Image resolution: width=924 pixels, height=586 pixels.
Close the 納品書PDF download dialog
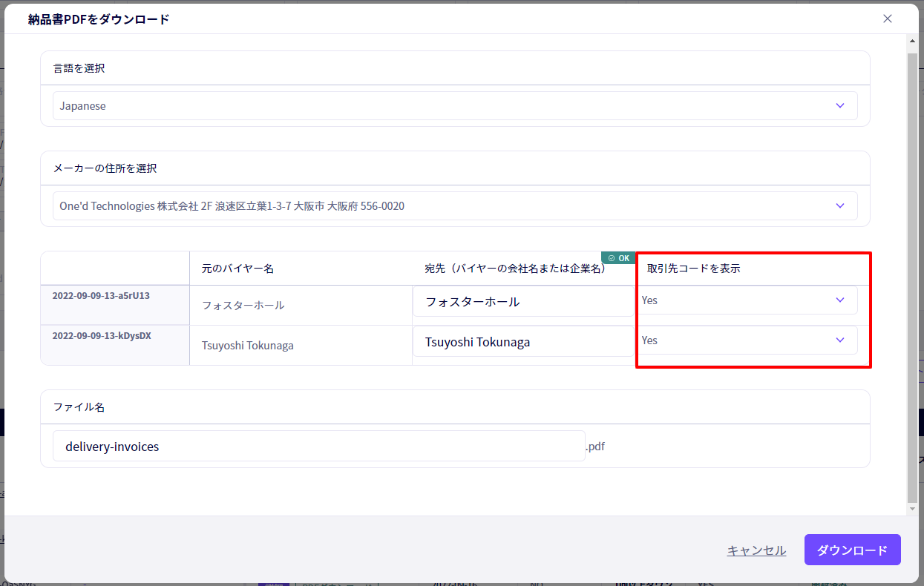coord(888,19)
